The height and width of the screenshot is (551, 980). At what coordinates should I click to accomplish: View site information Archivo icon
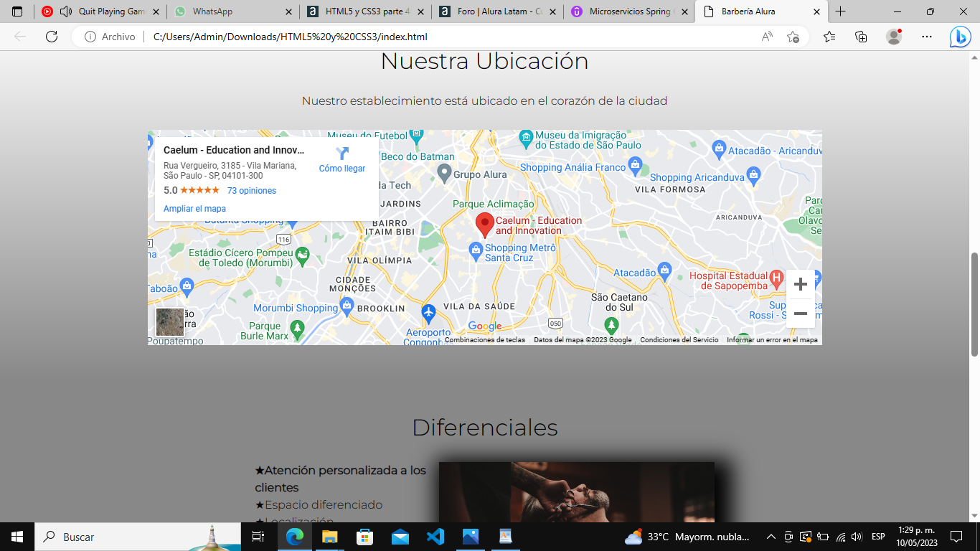point(90,37)
